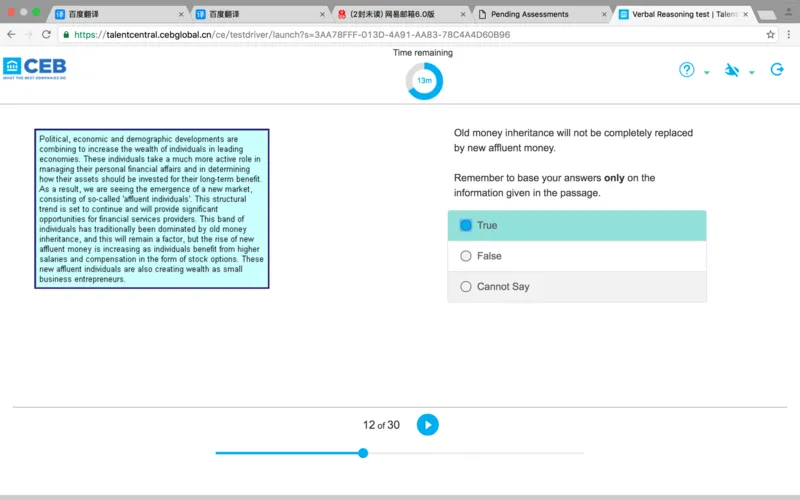Image resolution: width=800 pixels, height=500 pixels.
Task: Expand the help dropdown arrow
Action: (707, 73)
